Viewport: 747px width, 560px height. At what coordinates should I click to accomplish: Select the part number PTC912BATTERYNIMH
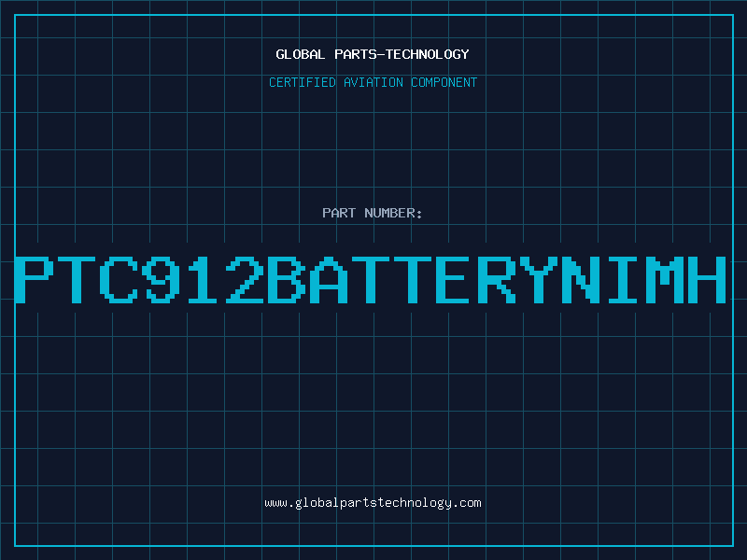pos(371,280)
